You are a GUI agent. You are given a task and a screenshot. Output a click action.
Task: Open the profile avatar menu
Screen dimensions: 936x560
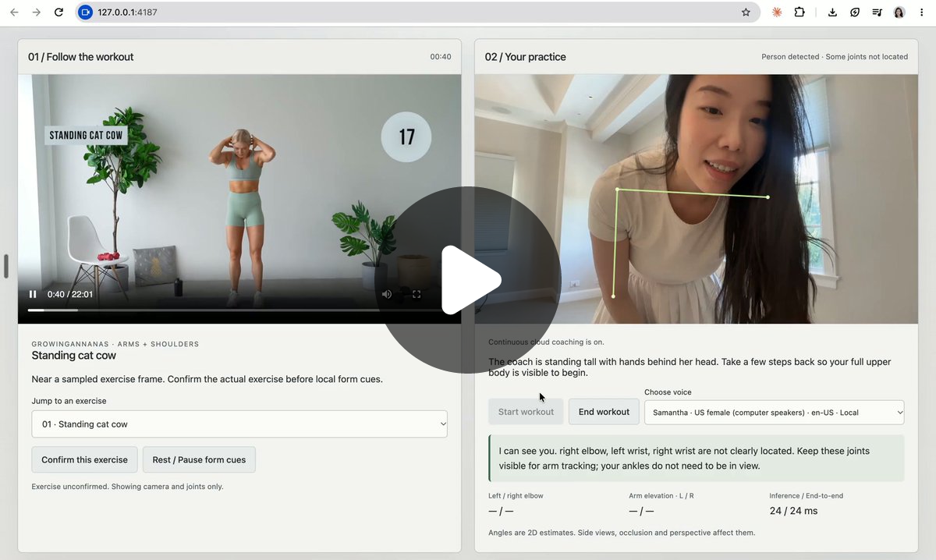click(x=899, y=12)
